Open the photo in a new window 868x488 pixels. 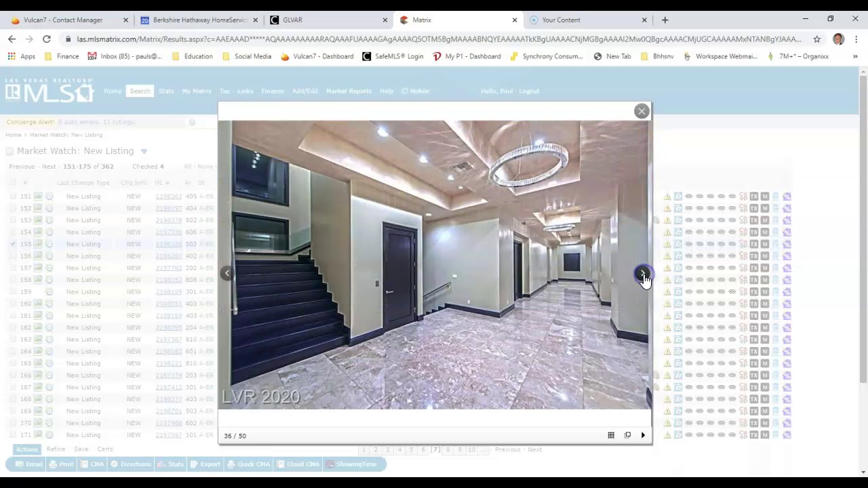(x=627, y=435)
